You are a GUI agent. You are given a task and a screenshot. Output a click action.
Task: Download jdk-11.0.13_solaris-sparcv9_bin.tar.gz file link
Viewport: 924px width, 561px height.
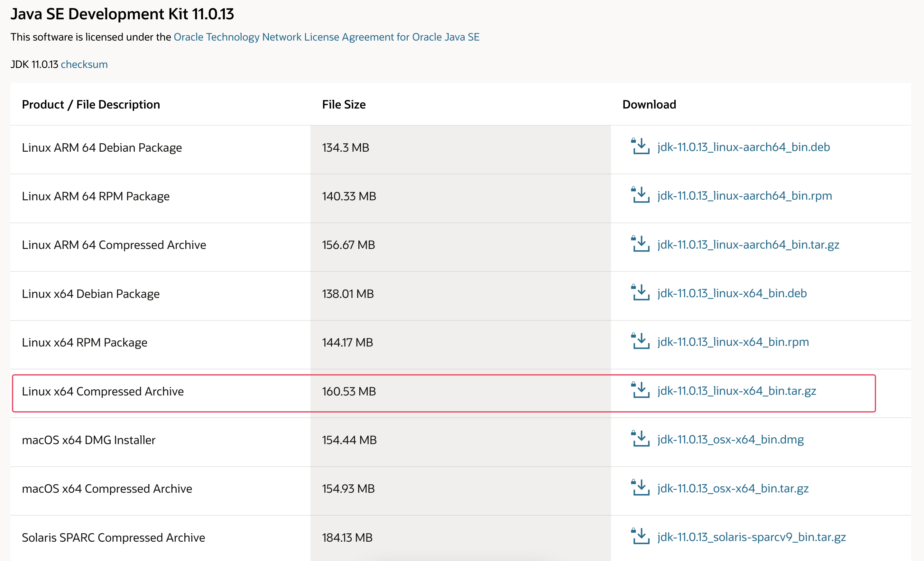pyautogui.click(x=751, y=537)
